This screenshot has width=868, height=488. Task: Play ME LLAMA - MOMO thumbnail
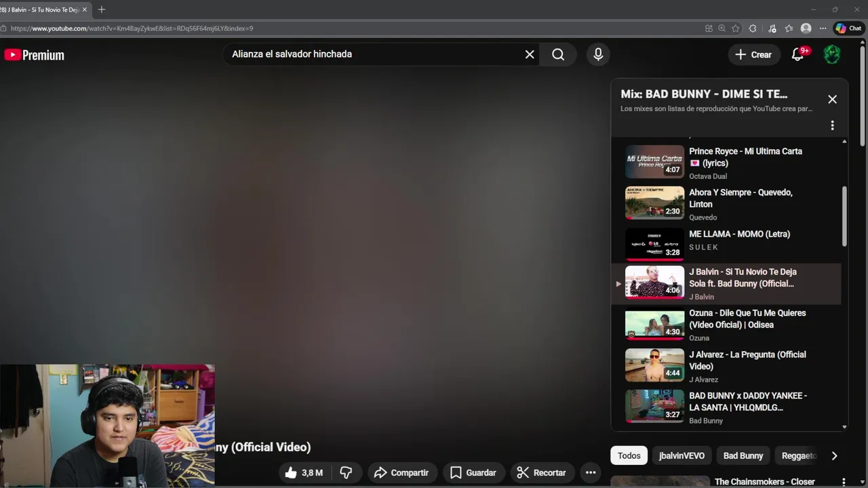coord(654,245)
